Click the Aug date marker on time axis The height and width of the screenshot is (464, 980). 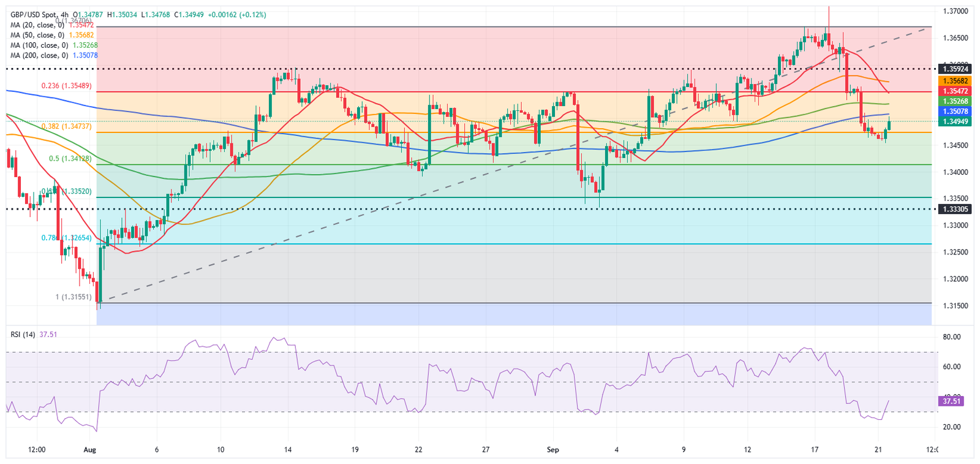click(90, 450)
